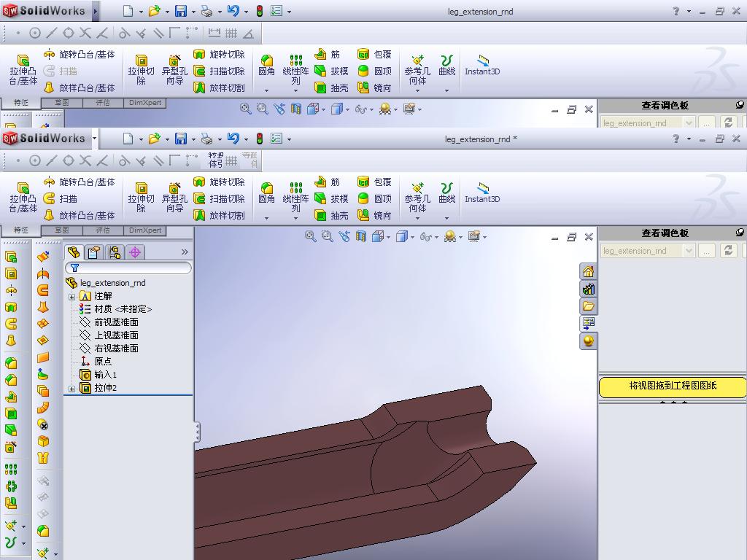Select Linear Pattern (线性阵列) in lower ribbon
Screen dimensions: 747x560
pos(296,196)
